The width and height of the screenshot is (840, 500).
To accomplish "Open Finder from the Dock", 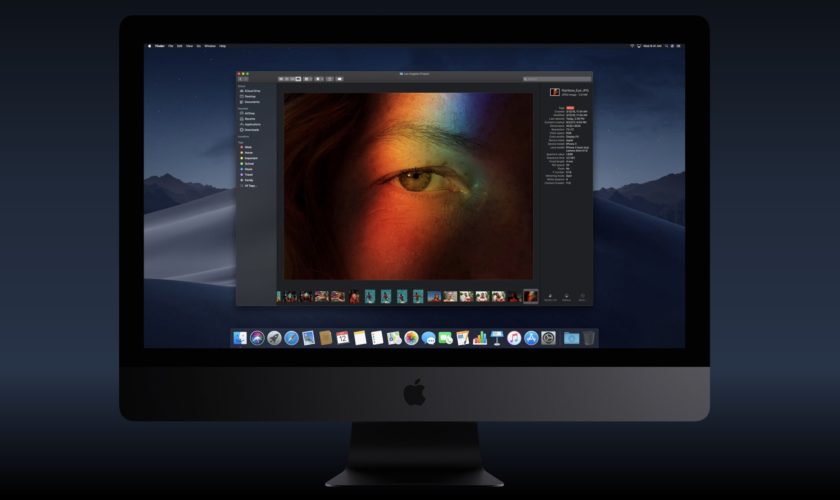I will tap(239, 338).
